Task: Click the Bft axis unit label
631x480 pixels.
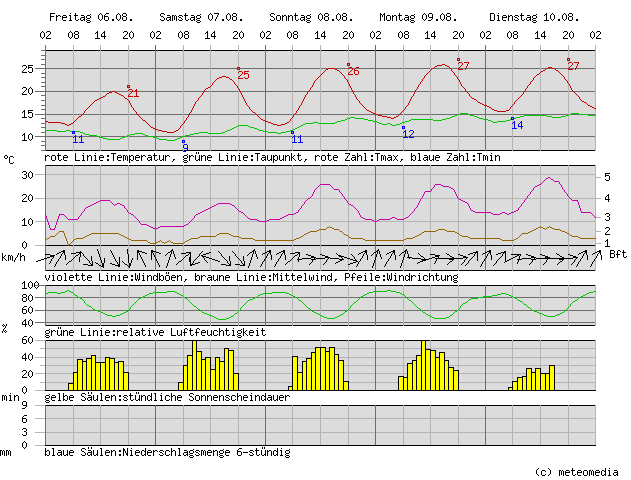Action: pyautogui.click(x=617, y=254)
